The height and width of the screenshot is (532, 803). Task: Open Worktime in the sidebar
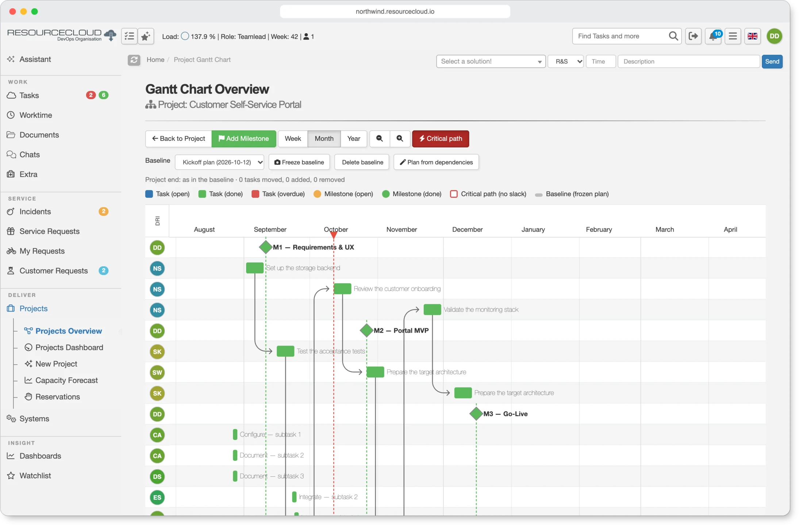tap(36, 115)
